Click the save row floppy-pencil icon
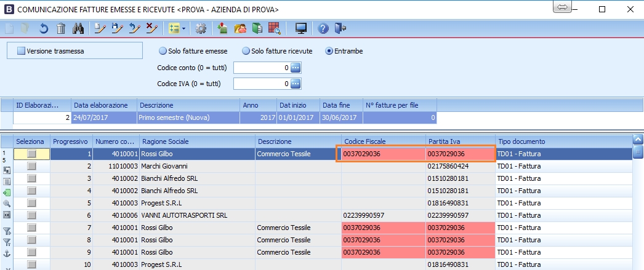This screenshot has height=270, width=644. (117, 28)
